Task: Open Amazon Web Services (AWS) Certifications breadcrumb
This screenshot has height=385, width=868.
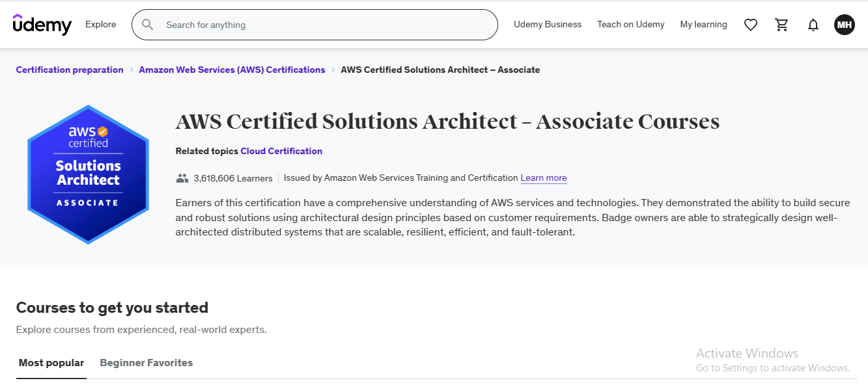Action: point(232,70)
